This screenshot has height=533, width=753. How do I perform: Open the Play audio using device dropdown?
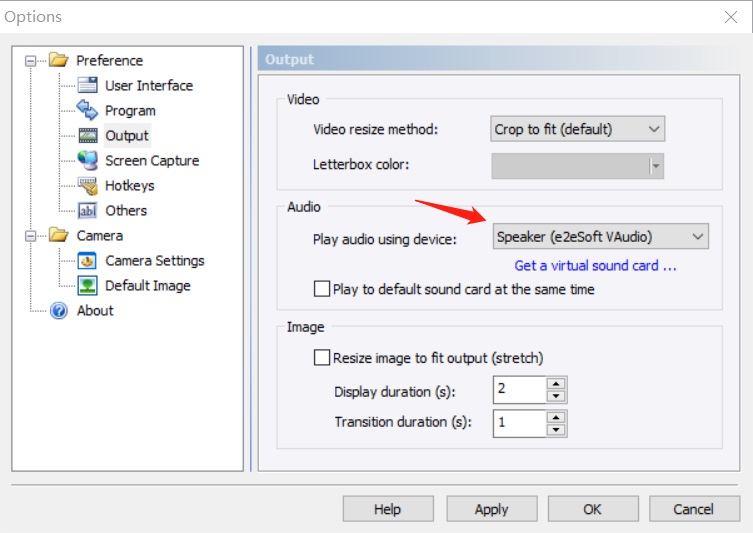601,237
